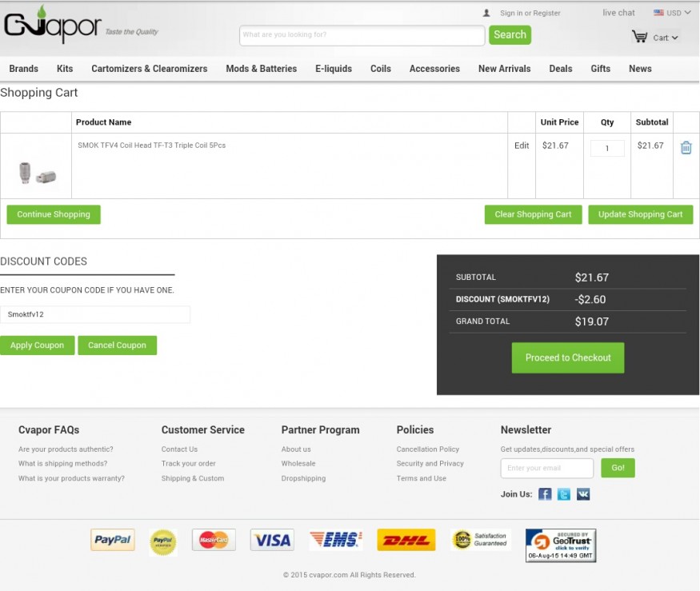Click the user account icon
Viewport: 700px width, 591px height.
tap(486, 13)
